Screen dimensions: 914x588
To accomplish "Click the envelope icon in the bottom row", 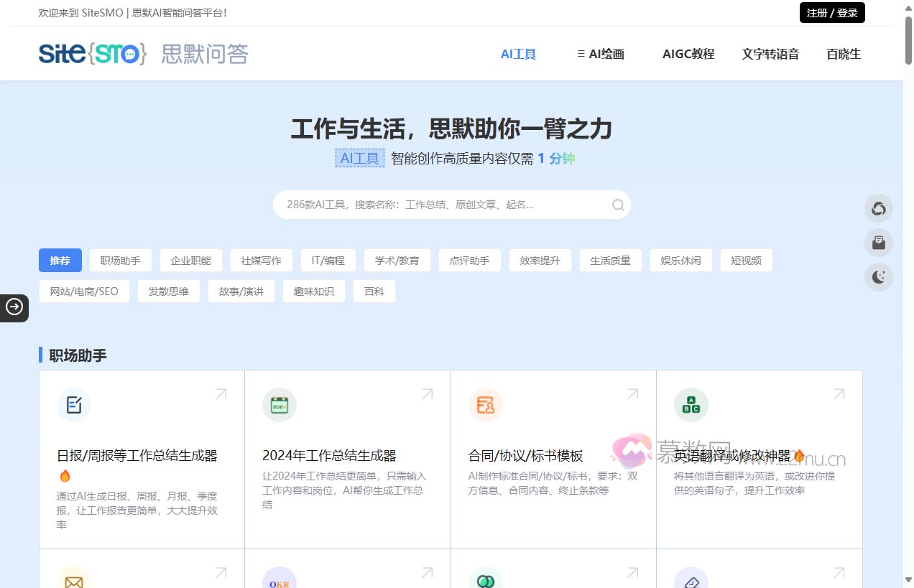I will click(x=73, y=580).
